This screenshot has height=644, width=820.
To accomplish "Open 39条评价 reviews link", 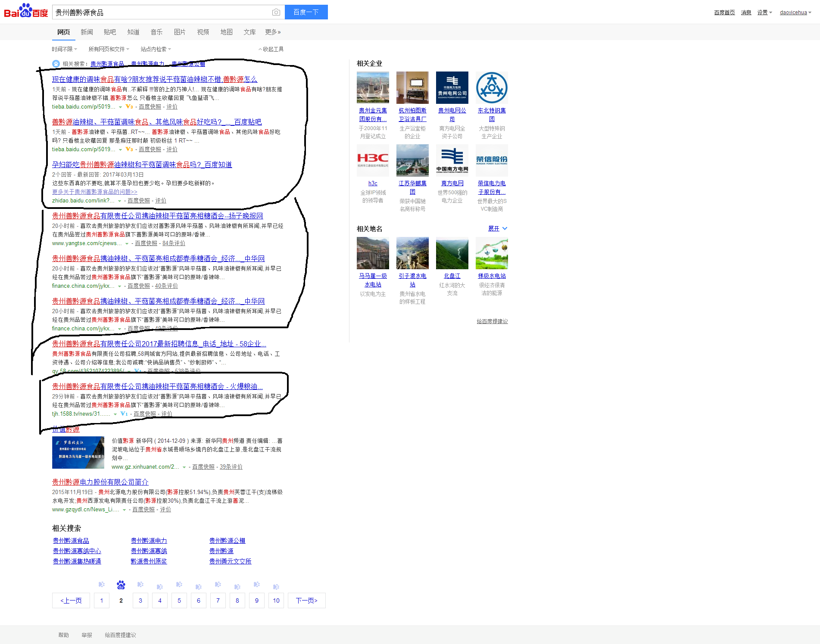I will pos(231,467).
